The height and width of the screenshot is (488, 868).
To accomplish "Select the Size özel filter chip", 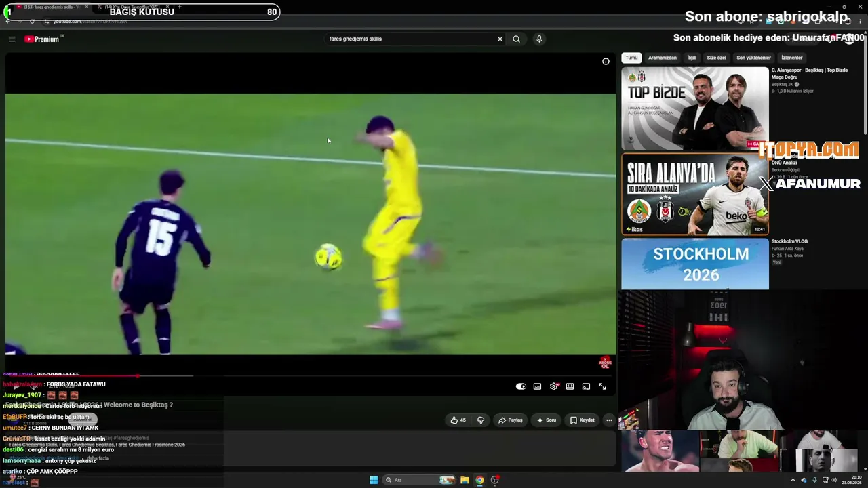I will (x=716, y=58).
